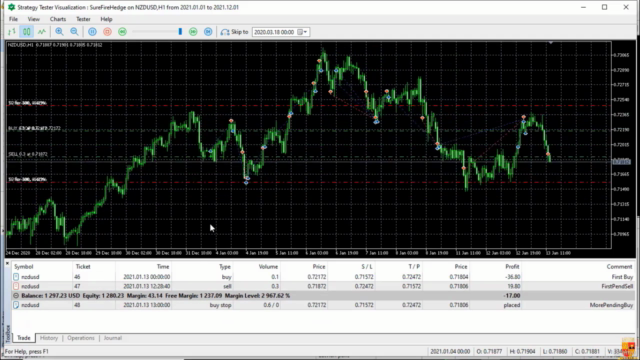Select the 'First Buy' comment cell

622,277
